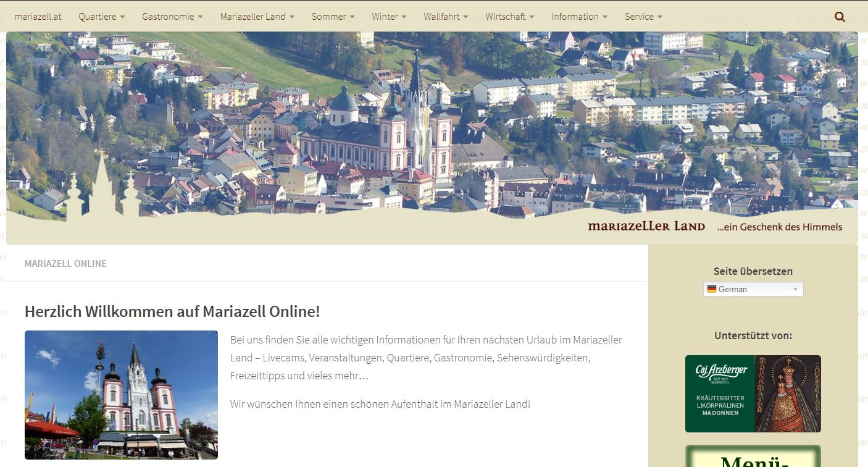This screenshot has width=868, height=467.
Task: Select the Information menu entry
Action: [x=579, y=17]
